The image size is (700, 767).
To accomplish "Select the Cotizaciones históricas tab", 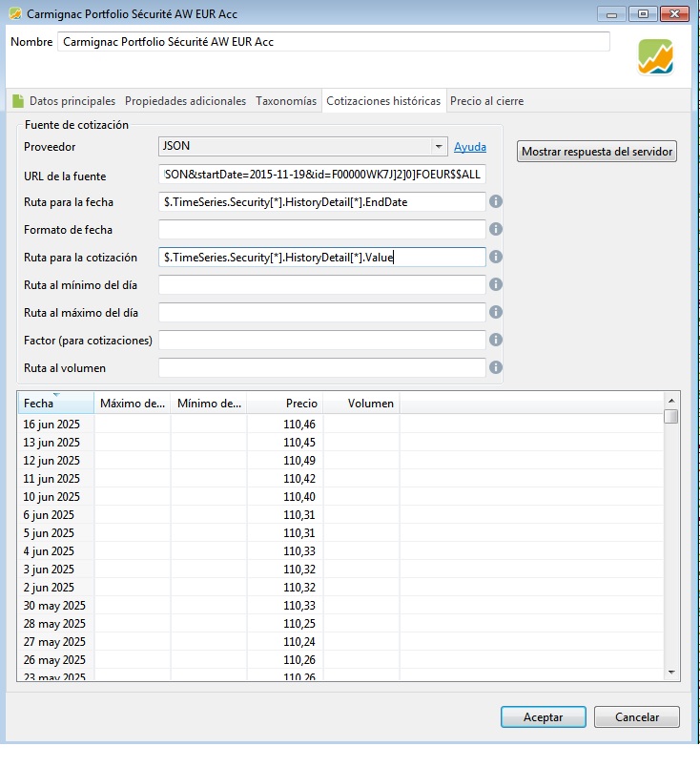I will (x=383, y=101).
